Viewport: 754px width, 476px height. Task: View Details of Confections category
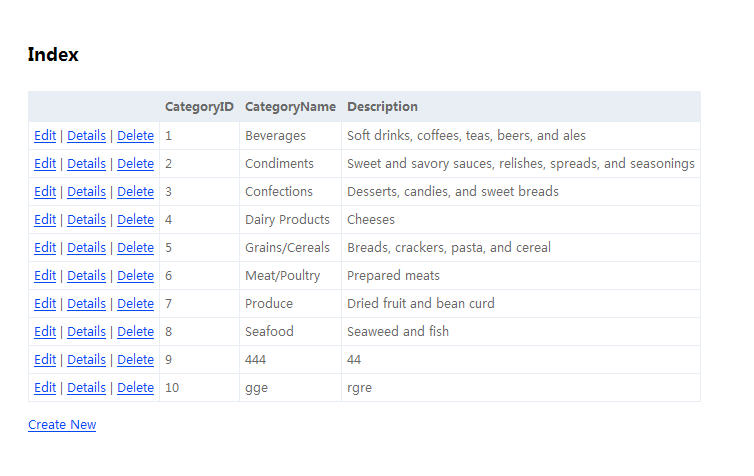(86, 191)
